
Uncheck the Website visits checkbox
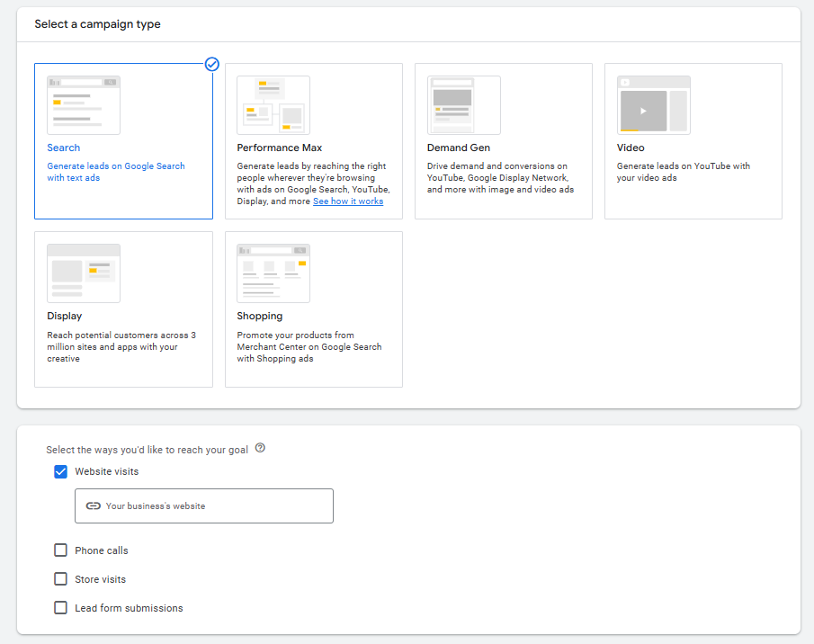61,471
